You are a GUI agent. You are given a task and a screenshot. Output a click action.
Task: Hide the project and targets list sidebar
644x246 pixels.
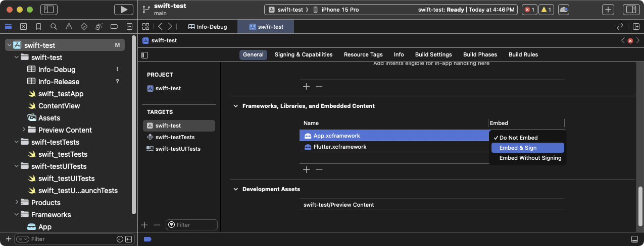click(x=145, y=55)
